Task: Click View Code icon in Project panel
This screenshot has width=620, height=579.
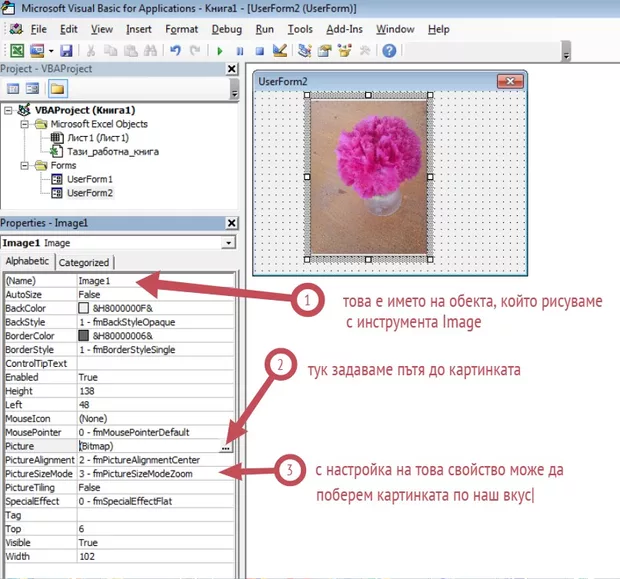Action: [12, 90]
